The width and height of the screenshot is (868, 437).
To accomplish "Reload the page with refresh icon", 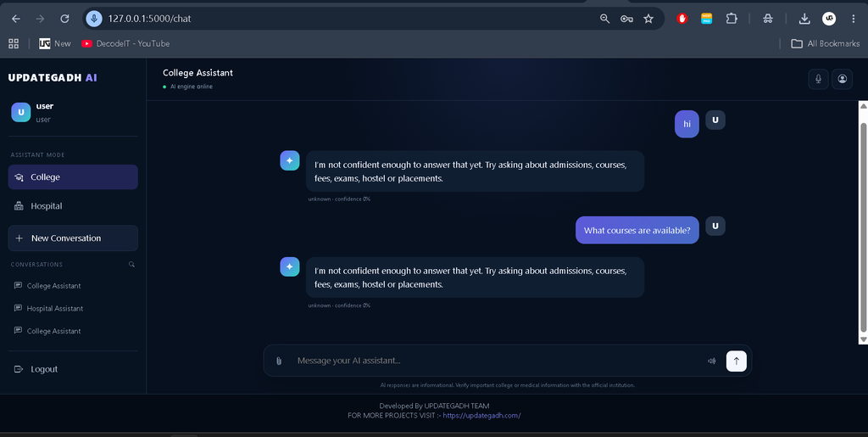I will pos(64,19).
